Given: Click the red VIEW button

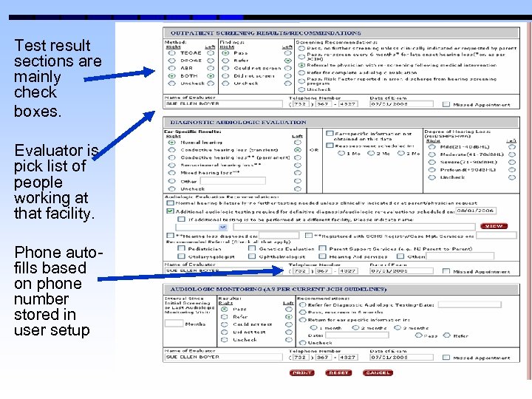Looking at the screenshot, I should coord(494,226).
